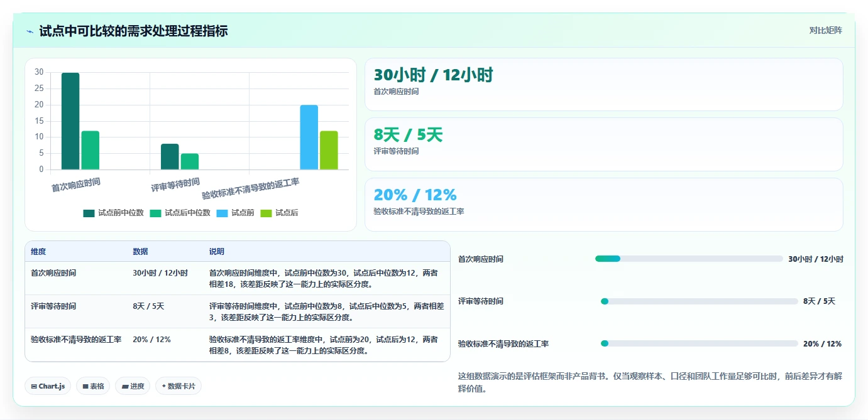
Task: Click the y-axis label 30 on chart
Action: pyautogui.click(x=39, y=72)
